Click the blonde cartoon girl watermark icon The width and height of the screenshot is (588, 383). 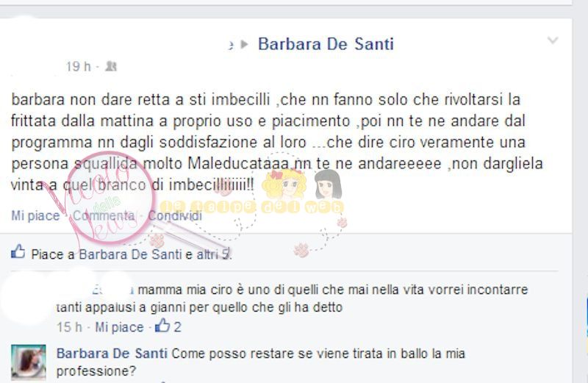pyautogui.click(x=284, y=183)
